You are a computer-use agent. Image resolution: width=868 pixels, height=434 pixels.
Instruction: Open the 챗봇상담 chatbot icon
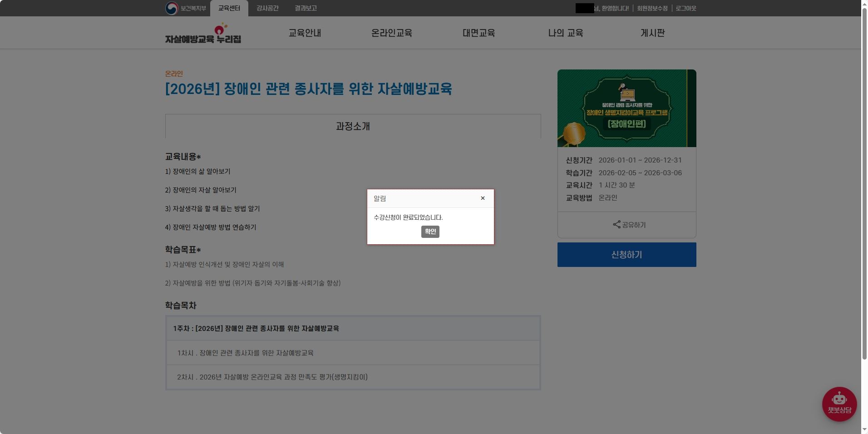(839, 404)
